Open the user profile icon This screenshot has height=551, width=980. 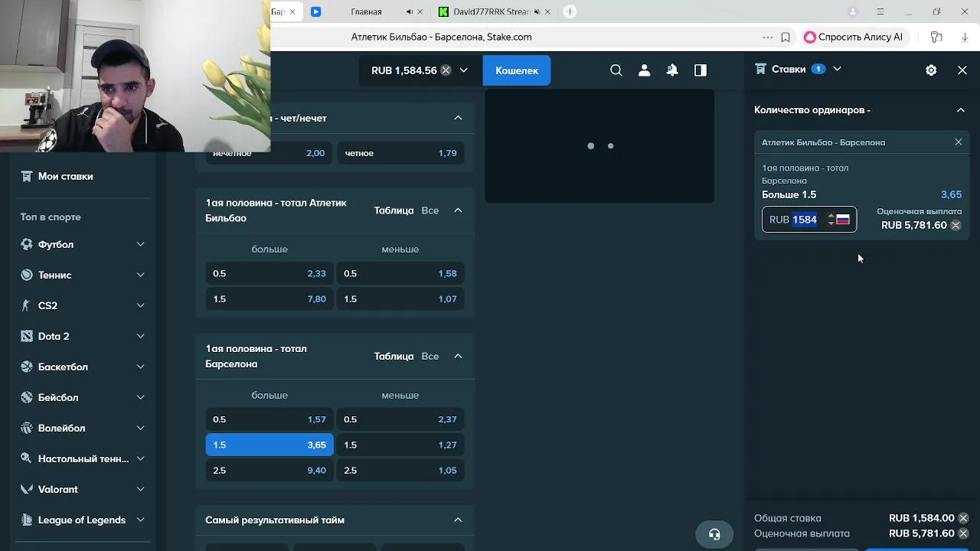[644, 70]
